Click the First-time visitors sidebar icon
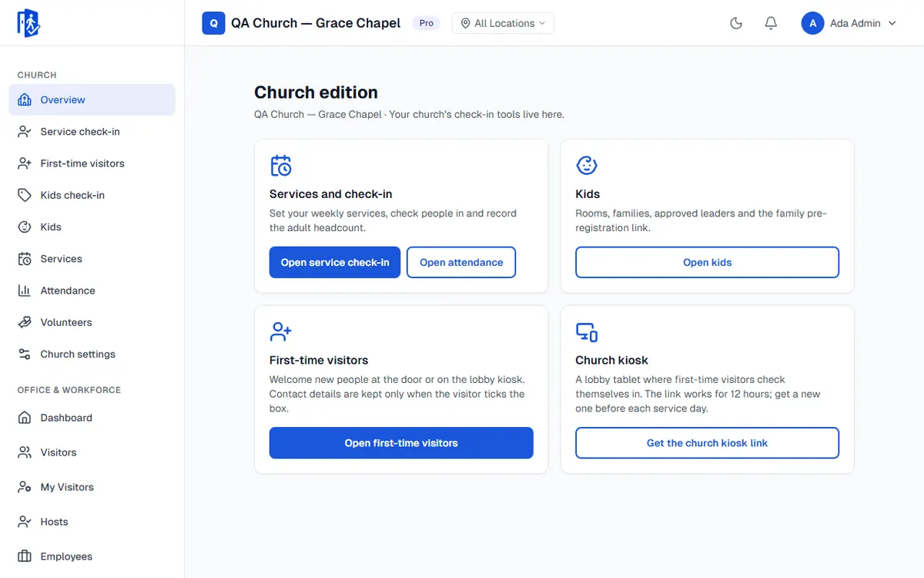The width and height of the screenshot is (924, 578). [x=25, y=163]
